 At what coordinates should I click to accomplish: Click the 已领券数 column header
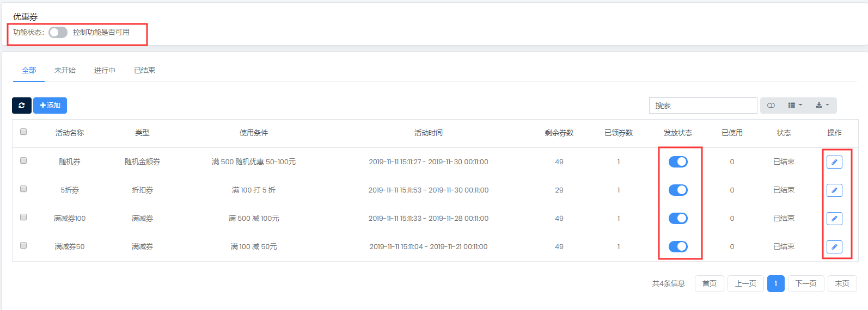[619, 133]
